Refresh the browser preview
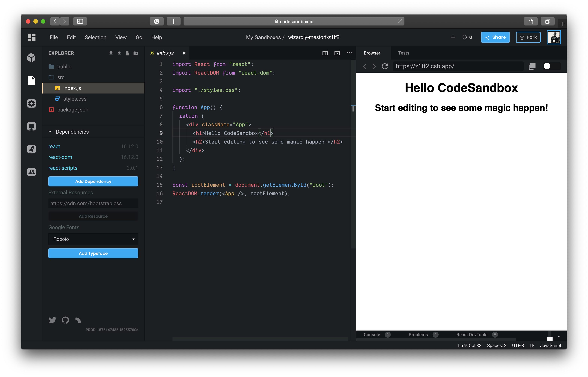The height and width of the screenshot is (377, 588). click(x=385, y=66)
